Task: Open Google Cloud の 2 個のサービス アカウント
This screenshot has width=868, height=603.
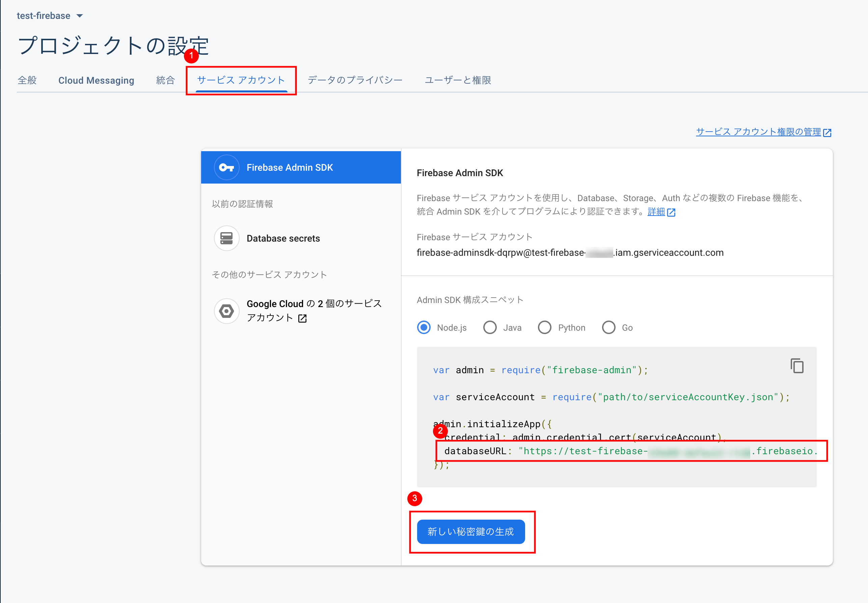Action: coord(314,310)
